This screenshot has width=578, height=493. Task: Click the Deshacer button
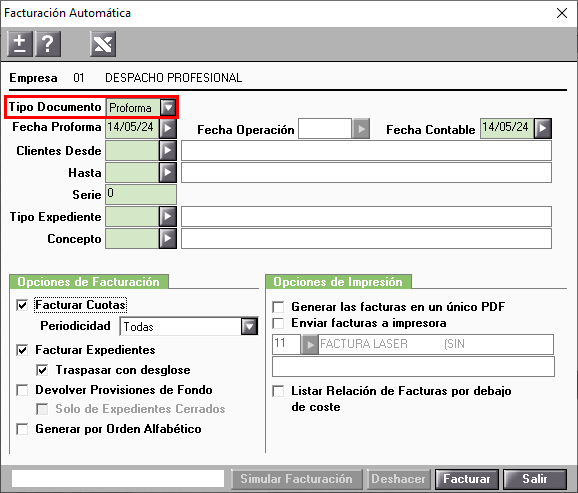point(398,479)
